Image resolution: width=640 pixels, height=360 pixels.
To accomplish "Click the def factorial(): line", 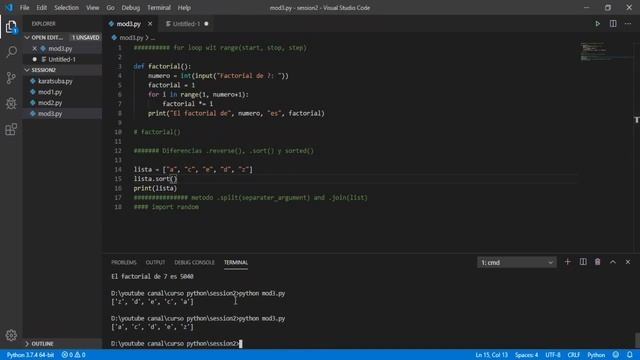I will (x=162, y=66).
